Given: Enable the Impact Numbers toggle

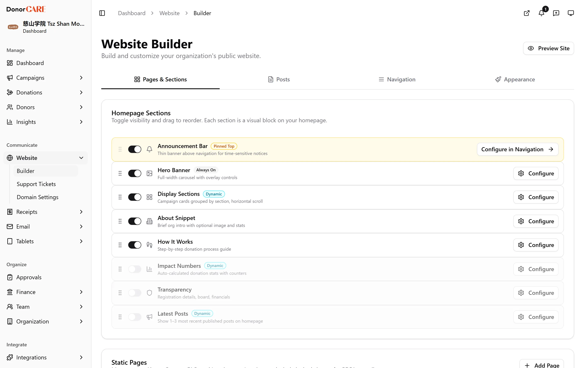Looking at the screenshot, I should 135,269.
